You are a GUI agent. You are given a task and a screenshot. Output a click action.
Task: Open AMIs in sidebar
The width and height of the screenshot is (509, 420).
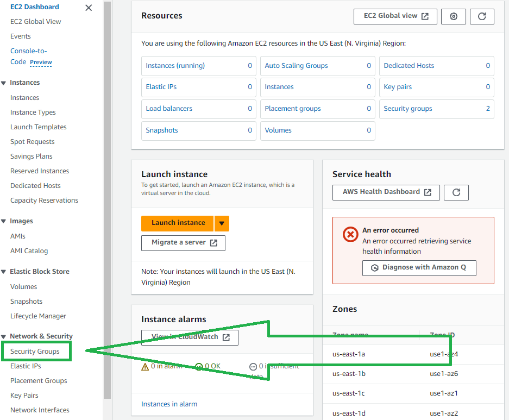18,236
